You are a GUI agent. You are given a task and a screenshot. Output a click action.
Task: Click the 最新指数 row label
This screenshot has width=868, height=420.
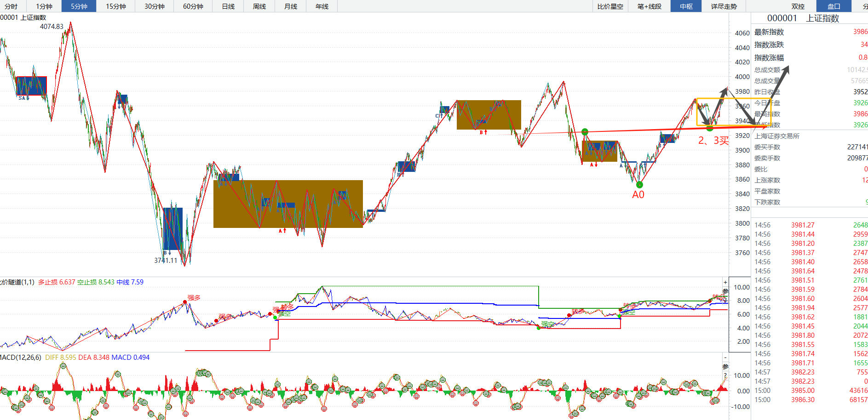pos(769,32)
